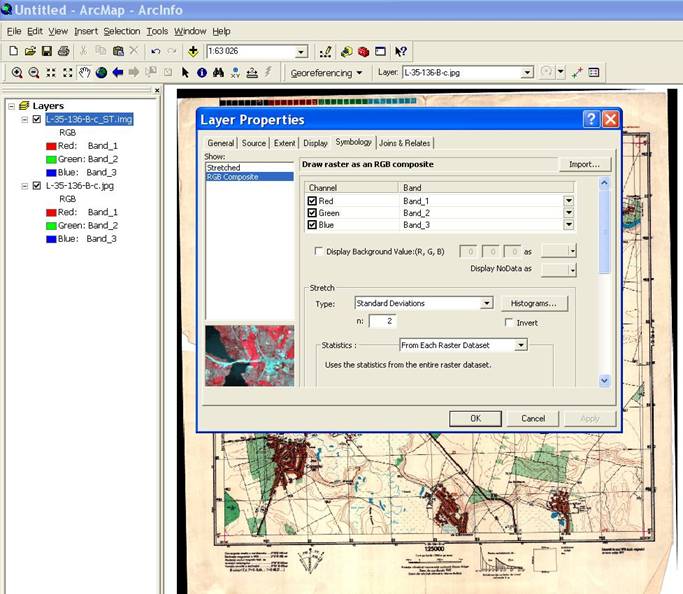Click the Import button
The width and height of the screenshot is (683, 594).
pos(584,164)
